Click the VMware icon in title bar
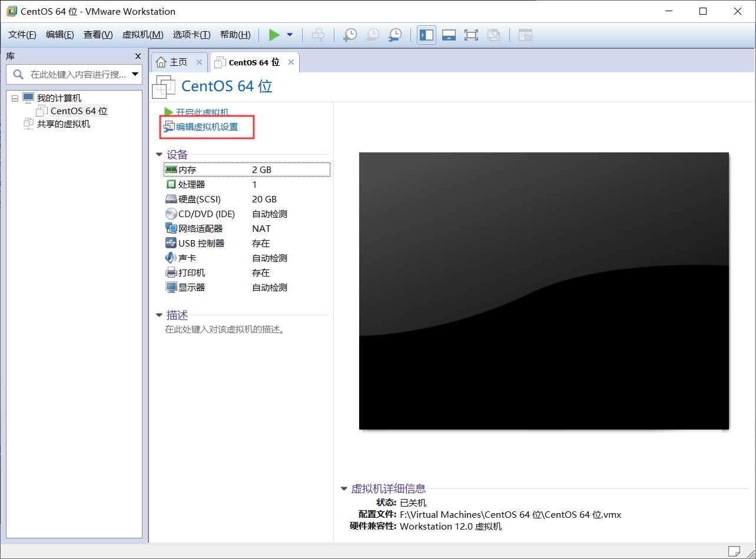This screenshot has height=559, width=756. 11,11
